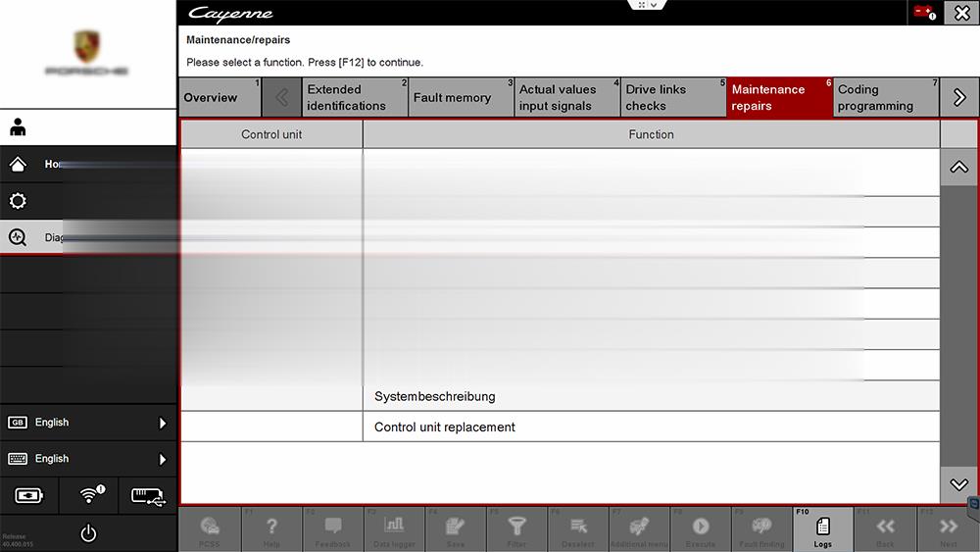980x552 pixels.
Task: Open the red battery warning icon in the title bar
Action: pyautogui.click(x=924, y=13)
